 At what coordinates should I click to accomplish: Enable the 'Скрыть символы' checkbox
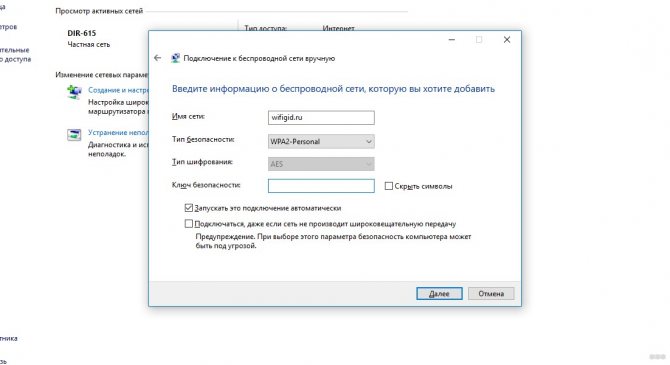click(x=388, y=186)
